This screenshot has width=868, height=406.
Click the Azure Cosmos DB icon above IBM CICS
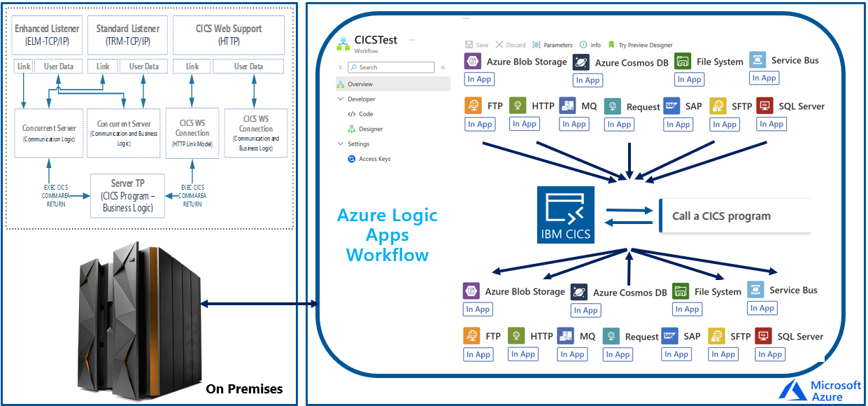coord(581,62)
